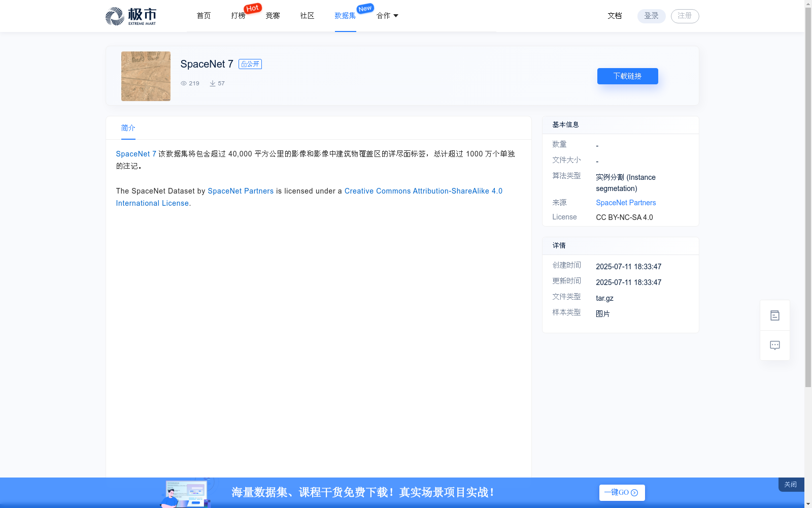Expand the 合作 dropdown menu
The height and width of the screenshot is (508, 812).
[387, 16]
